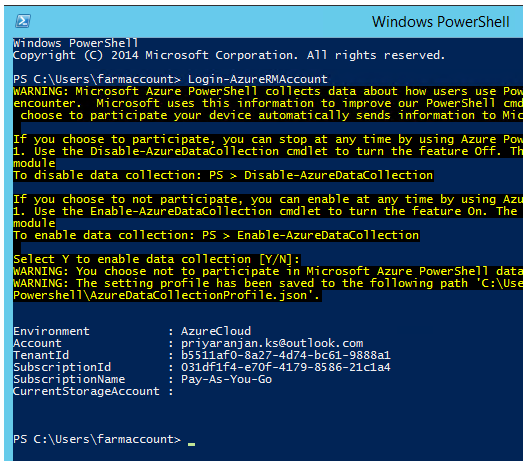
Task: Click the Copyright 2014 Microsoft Corporation line
Action: (229, 55)
